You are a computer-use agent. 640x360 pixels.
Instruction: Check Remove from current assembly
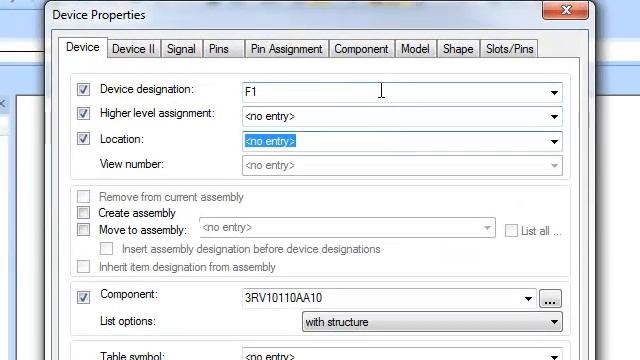click(83, 196)
